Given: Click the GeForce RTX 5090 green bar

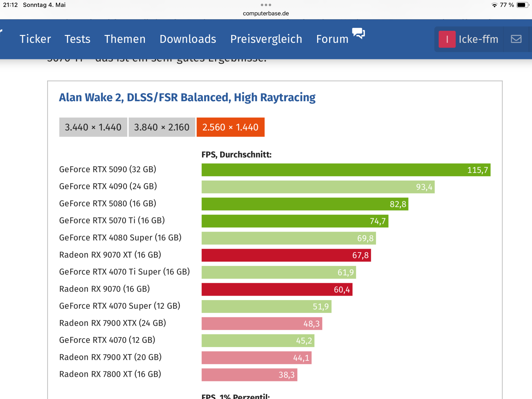Looking at the screenshot, I should tap(346, 170).
